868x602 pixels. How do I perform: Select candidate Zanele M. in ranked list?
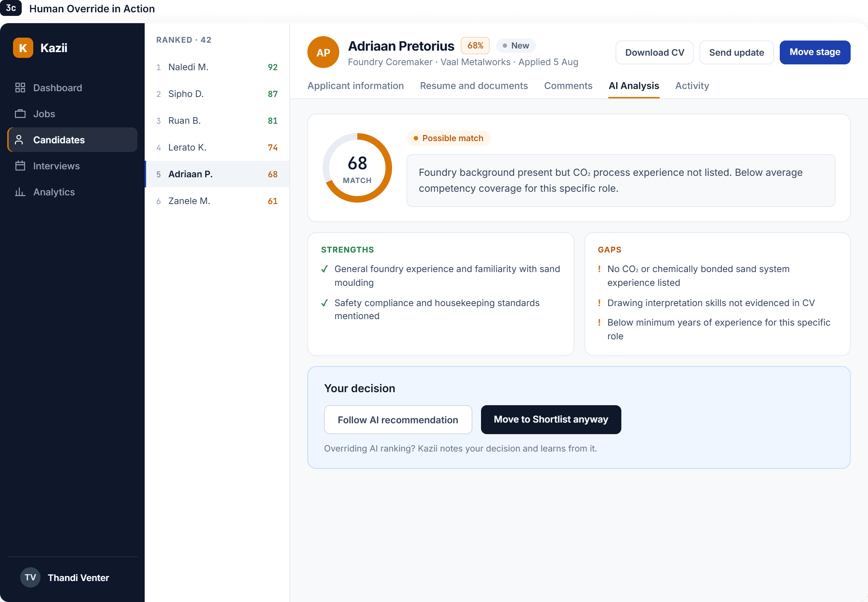pos(217,201)
